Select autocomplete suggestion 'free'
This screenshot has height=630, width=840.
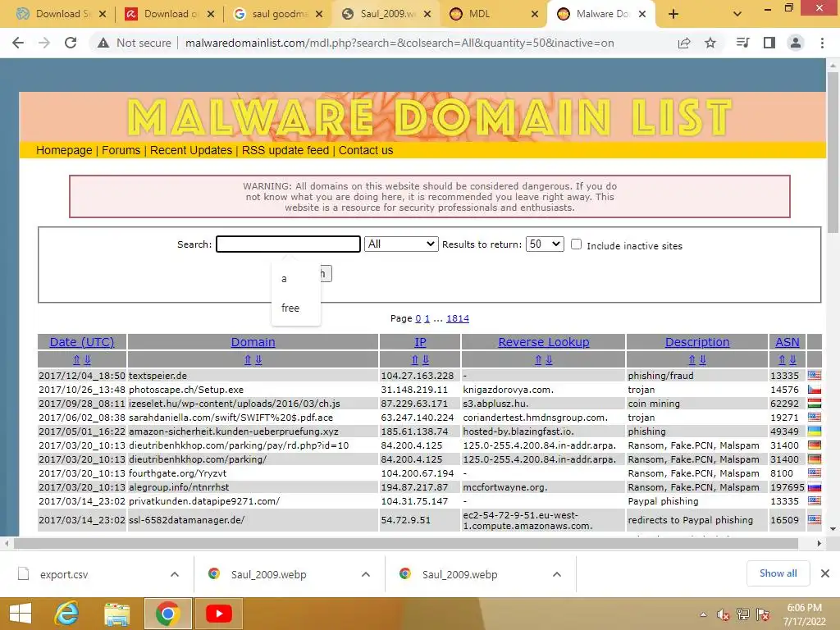coord(295,308)
